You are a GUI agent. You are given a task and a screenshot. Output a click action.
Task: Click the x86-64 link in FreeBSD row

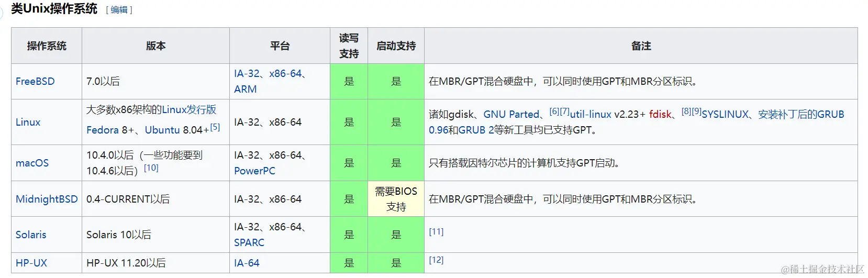[x=285, y=73]
